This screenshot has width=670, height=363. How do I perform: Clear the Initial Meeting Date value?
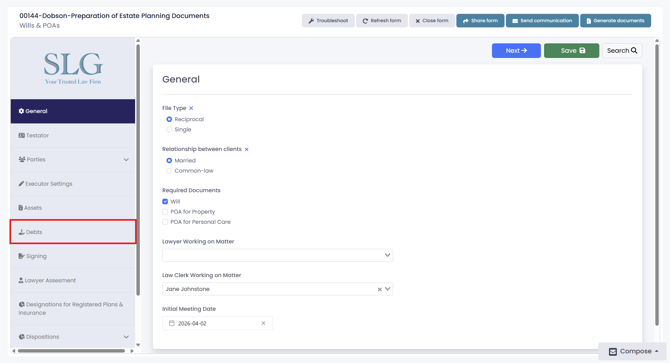pyautogui.click(x=263, y=323)
